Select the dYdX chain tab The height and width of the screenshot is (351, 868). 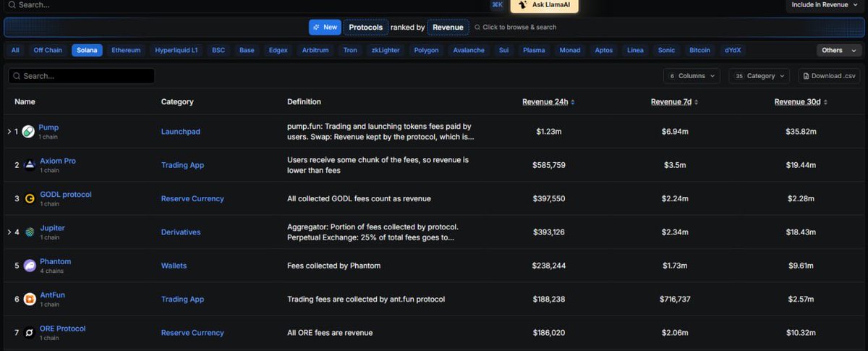[x=733, y=51]
